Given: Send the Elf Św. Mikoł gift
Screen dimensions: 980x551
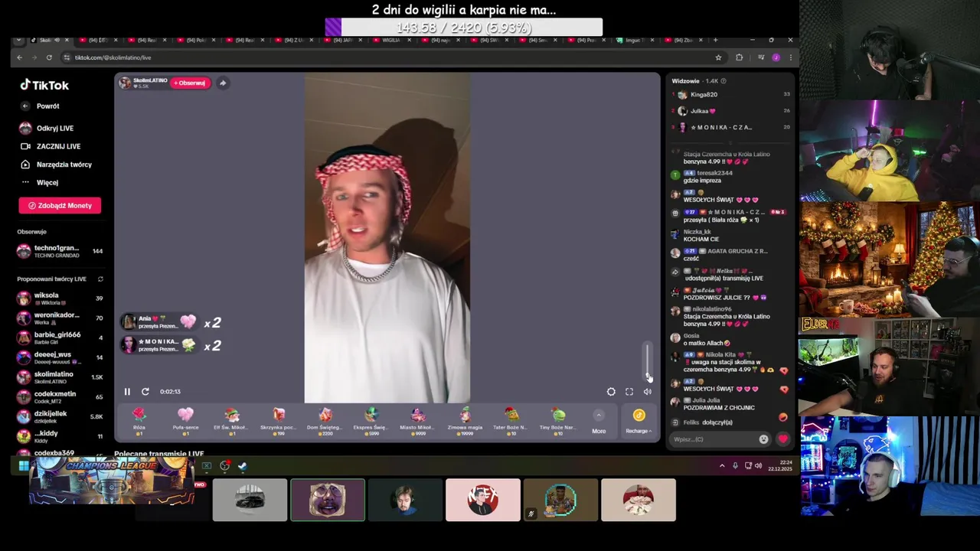Looking at the screenshot, I should (232, 422).
